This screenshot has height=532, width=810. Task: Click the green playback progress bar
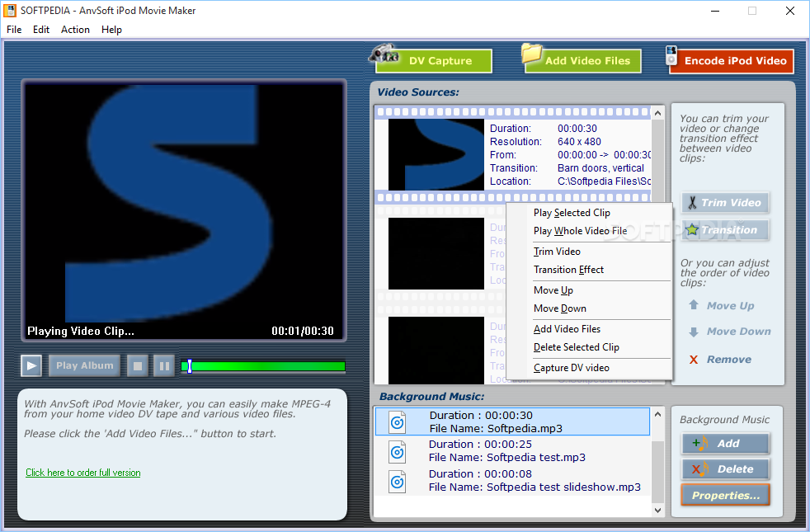pos(263,367)
